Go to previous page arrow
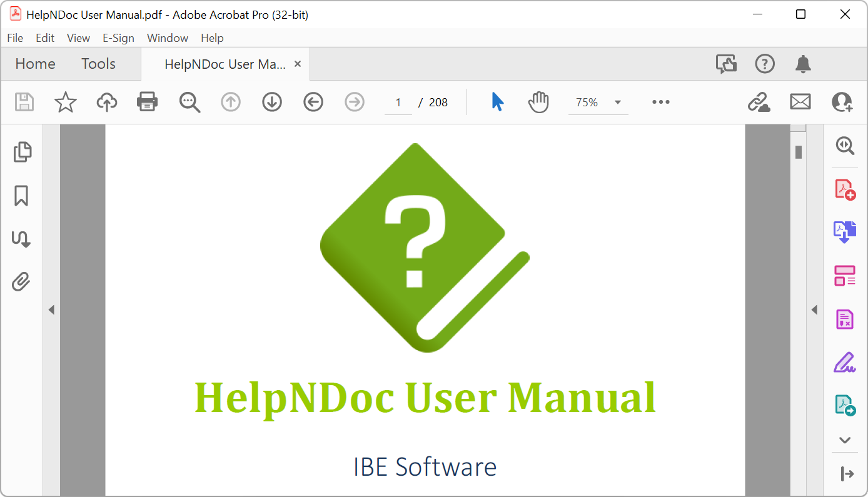The width and height of the screenshot is (868, 497). (x=231, y=102)
